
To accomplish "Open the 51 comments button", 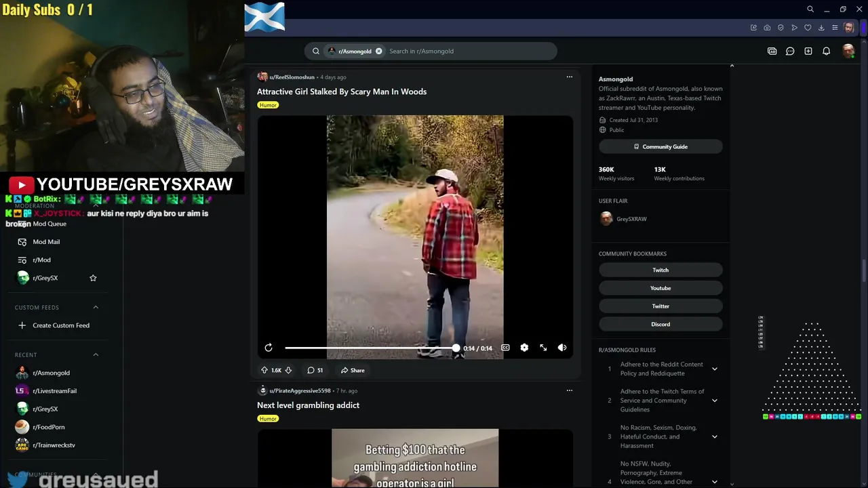I will pos(315,370).
